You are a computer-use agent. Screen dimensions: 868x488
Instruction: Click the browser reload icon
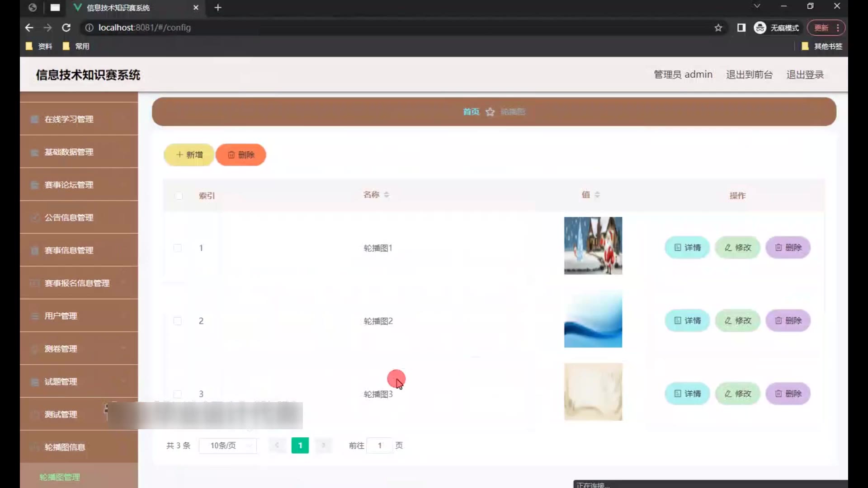coord(66,28)
